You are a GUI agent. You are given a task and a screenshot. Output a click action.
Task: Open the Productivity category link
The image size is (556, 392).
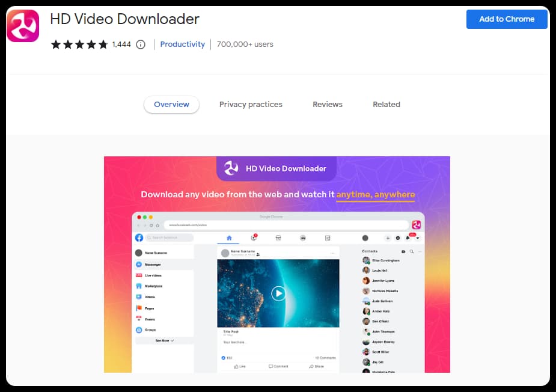pyautogui.click(x=182, y=44)
